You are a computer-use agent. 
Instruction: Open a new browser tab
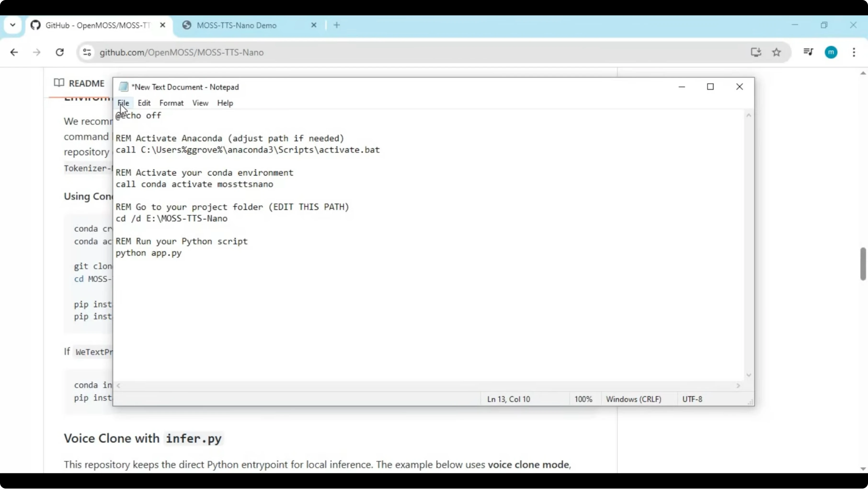[337, 25]
